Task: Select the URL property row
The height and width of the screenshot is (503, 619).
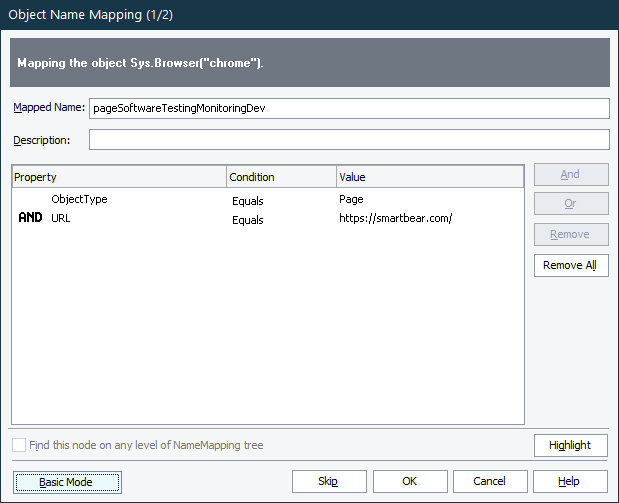Action: pyautogui.click(x=61, y=218)
